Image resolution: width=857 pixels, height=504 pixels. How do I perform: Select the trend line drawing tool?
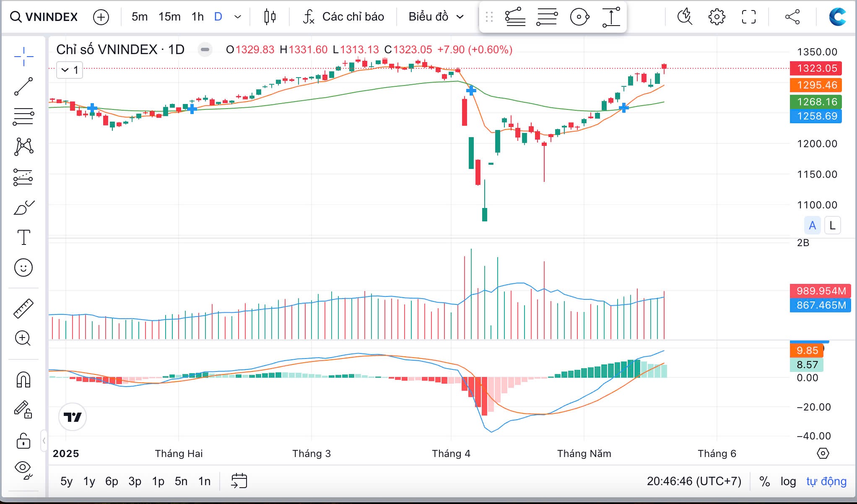click(x=23, y=86)
